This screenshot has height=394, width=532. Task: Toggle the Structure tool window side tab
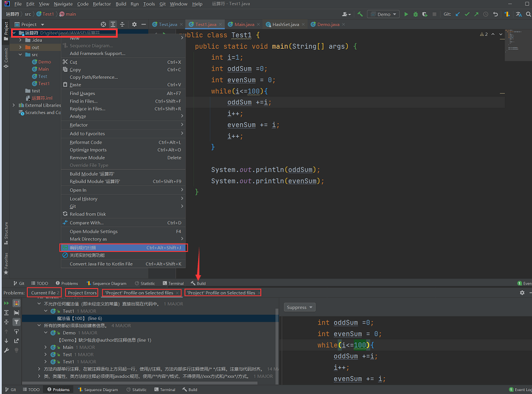pos(6,233)
